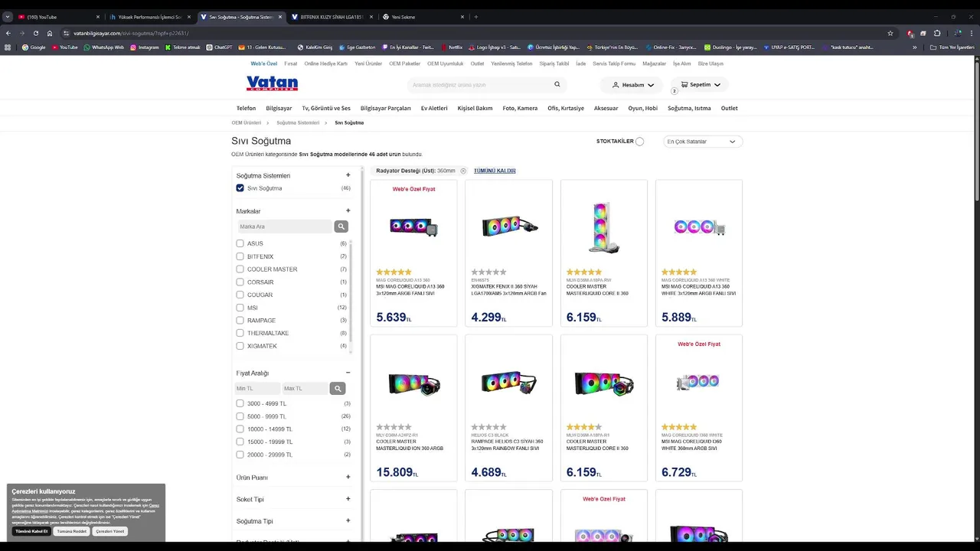Click the price range search button
980x551 pixels.
[337, 389]
